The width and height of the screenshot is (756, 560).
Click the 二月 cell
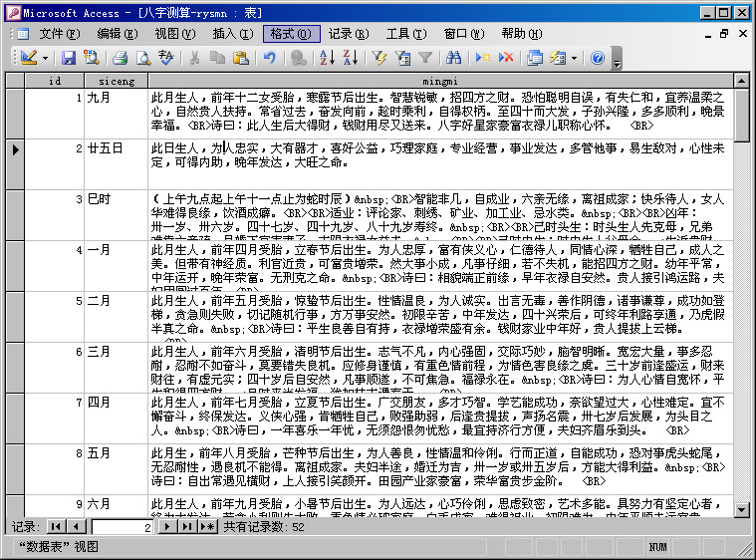117,317
